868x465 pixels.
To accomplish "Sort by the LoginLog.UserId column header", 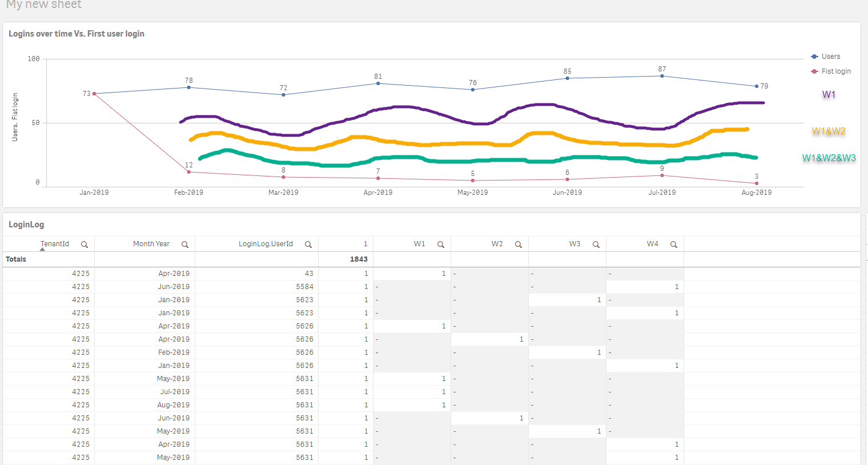I will coord(266,244).
